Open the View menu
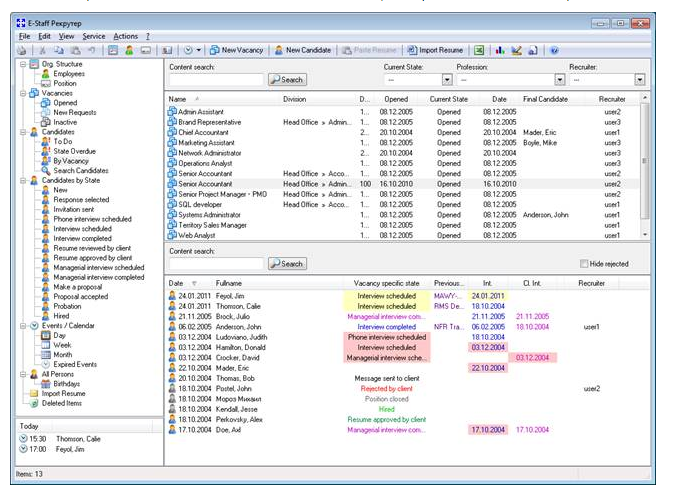Image resolution: width=683 pixels, height=500 pixels. coord(67,36)
